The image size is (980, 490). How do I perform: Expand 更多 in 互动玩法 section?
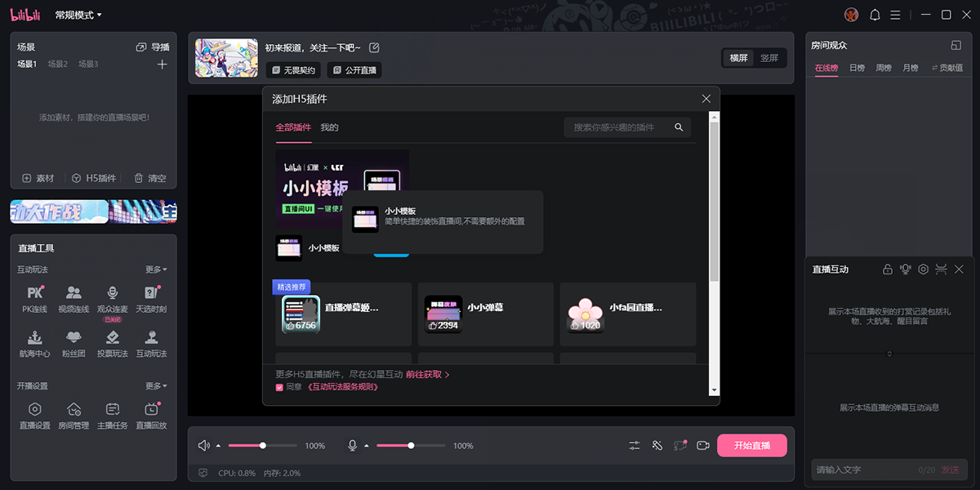tap(156, 269)
